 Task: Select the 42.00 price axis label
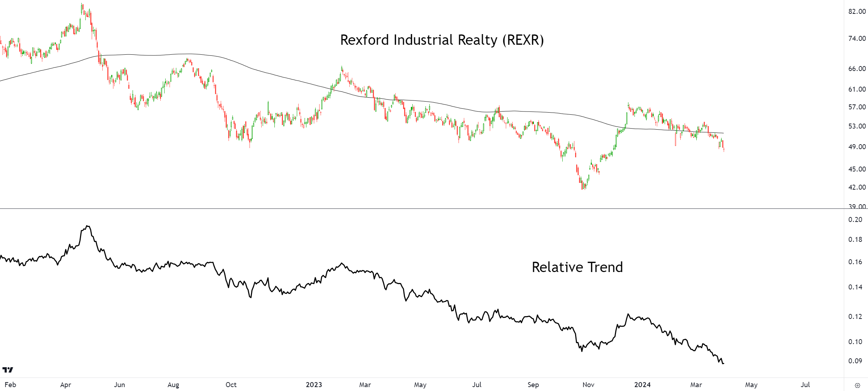tap(857, 187)
